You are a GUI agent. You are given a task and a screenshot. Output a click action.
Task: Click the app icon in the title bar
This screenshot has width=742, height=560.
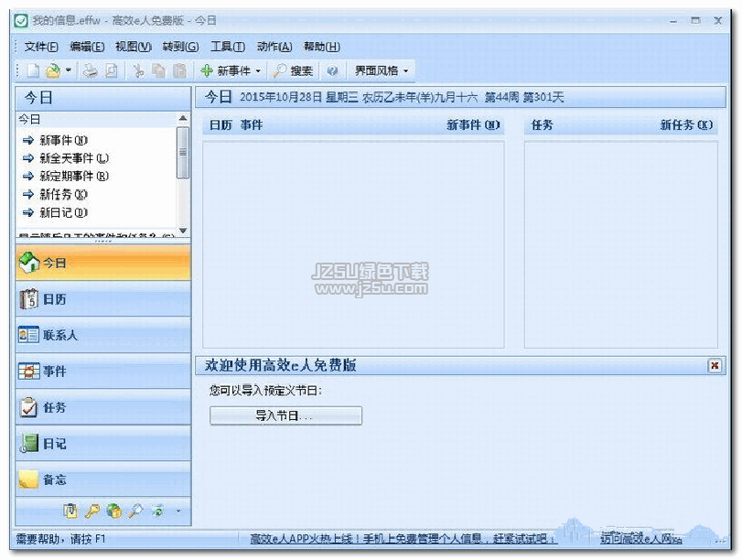point(21,21)
